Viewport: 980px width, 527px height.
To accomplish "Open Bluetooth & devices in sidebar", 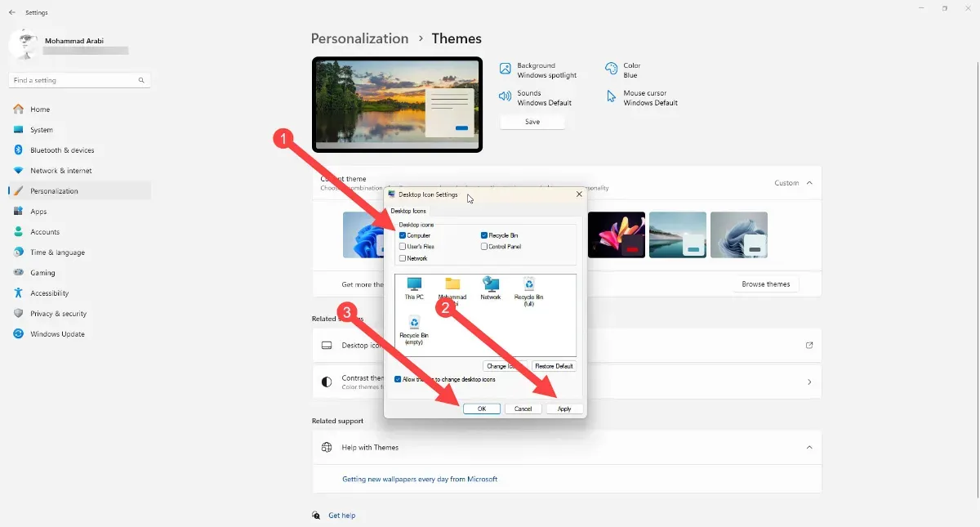I will (x=62, y=150).
